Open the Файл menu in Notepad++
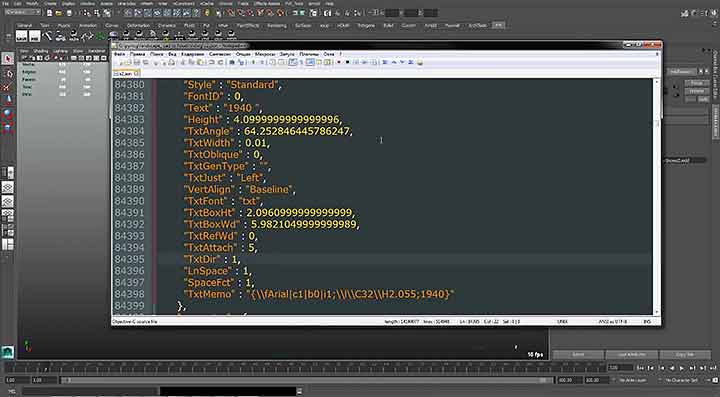 (x=119, y=54)
